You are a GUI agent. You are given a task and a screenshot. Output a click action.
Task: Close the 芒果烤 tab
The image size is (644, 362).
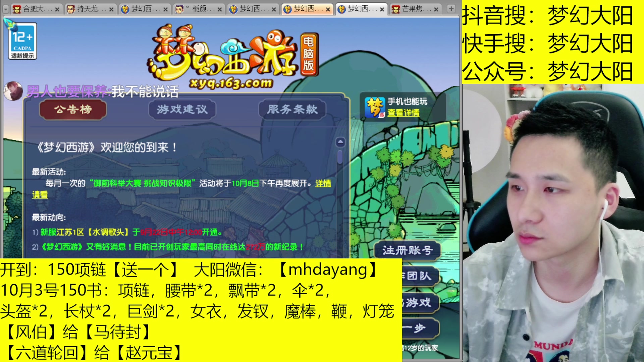pyautogui.click(x=436, y=9)
